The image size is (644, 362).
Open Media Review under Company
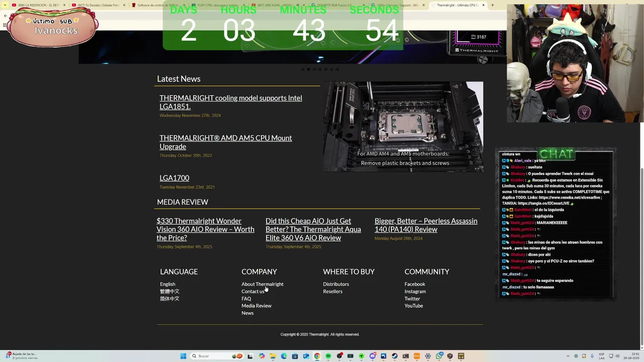pyautogui.click(x=256, y=306)
